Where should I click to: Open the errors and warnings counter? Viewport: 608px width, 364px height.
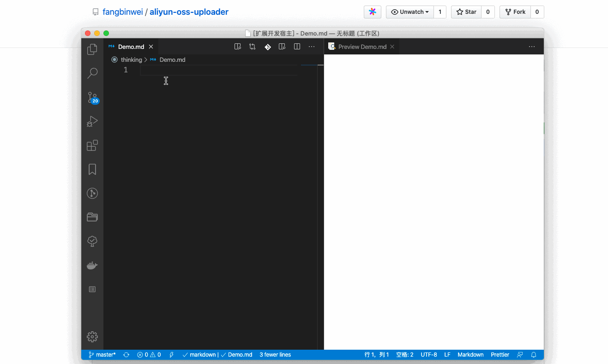click(x=149, y=355)
